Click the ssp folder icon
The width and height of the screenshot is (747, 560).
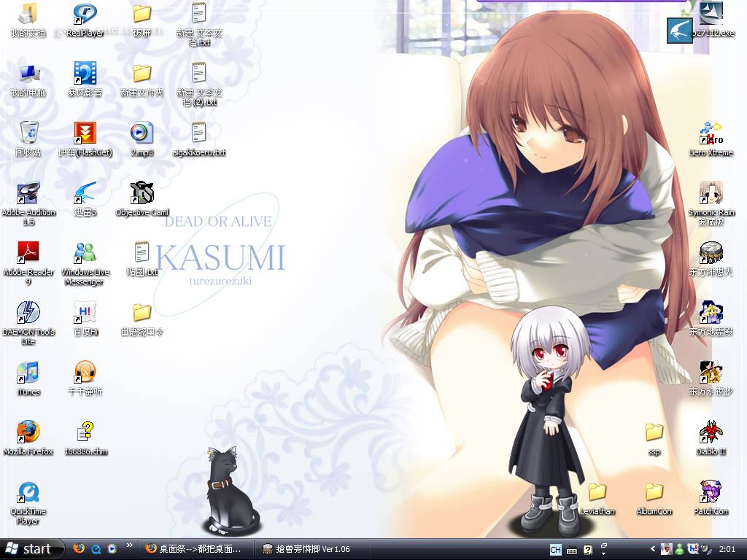(654, 438)
